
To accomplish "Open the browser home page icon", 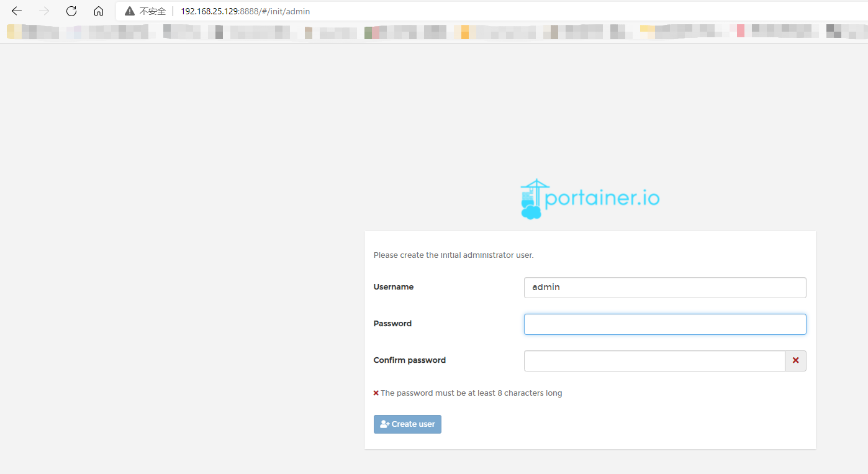I will coord(99,11).
